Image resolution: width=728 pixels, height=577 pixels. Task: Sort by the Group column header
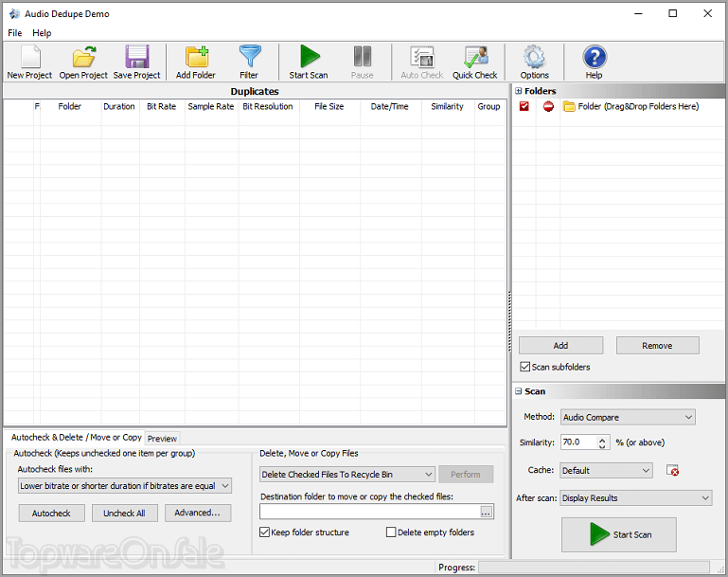coord(489,106)
